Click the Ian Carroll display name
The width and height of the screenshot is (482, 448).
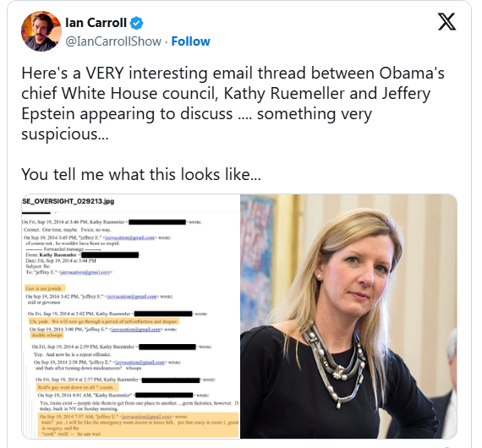point(96,23)
